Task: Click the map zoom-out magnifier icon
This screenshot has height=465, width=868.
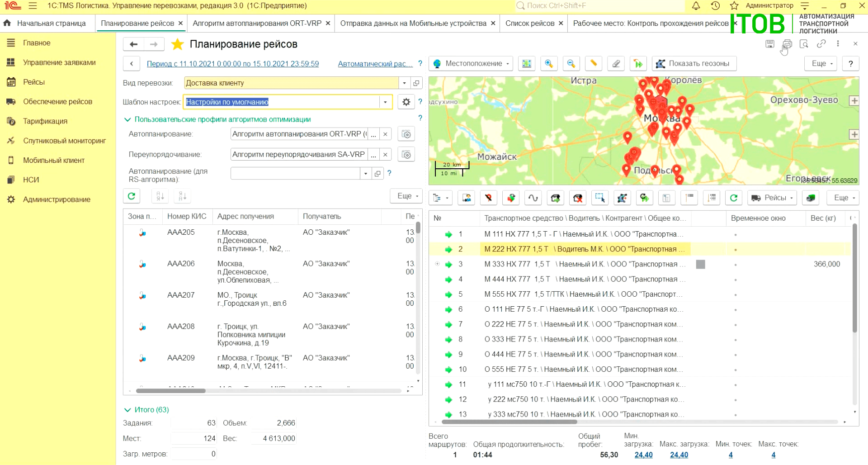Action: [571, 64]
